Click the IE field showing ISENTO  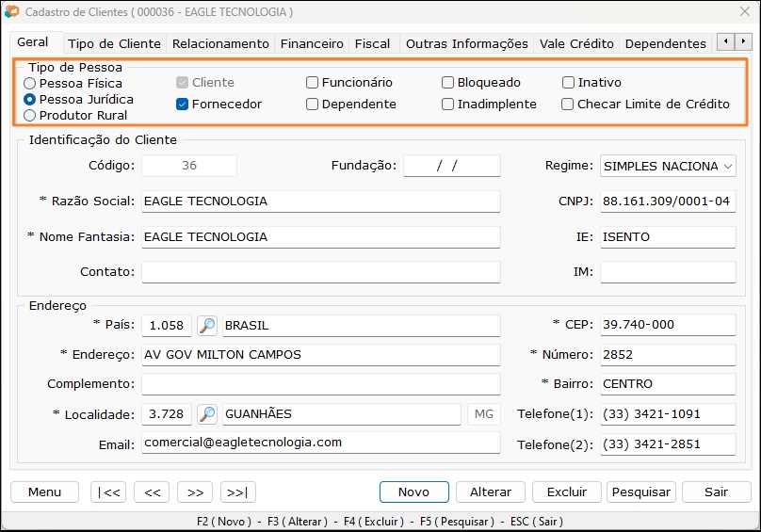(x=668, y=237)
